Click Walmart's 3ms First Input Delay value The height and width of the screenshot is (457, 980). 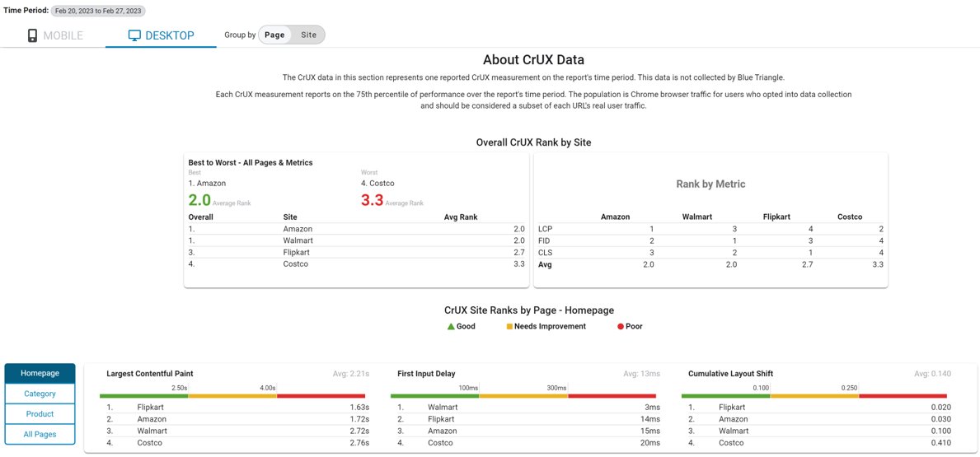(654, 407)
